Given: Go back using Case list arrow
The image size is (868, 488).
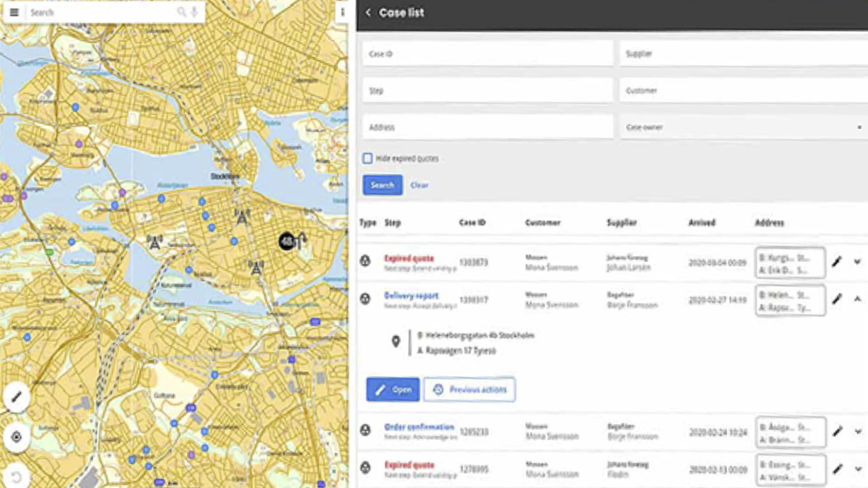Looking at the screenshot, I should click(x=368, y=13).
